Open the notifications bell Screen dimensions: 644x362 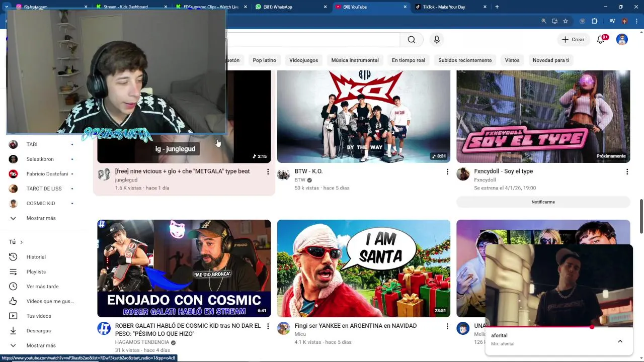[601, 40]
